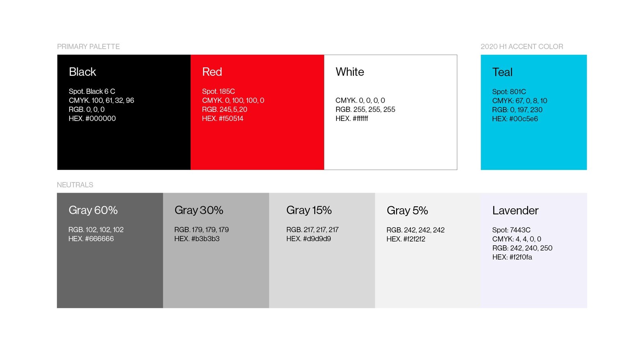Click the PRIMARY PALETTE heading

(89, 46)
